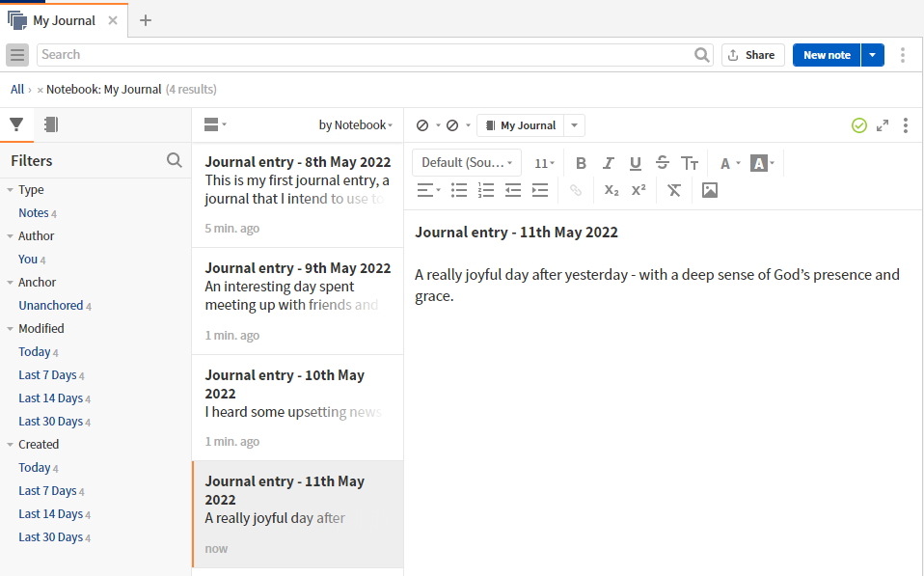This screenshot has width=924, height=576.
Task: Click the Share button
Action: click(x=753, y=55)
